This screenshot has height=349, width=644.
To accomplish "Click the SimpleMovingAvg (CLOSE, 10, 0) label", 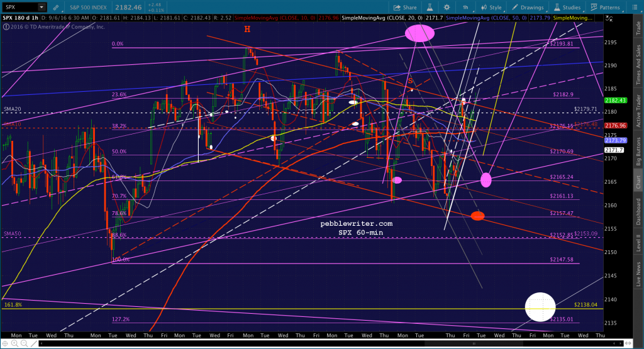I will [274, 18].
